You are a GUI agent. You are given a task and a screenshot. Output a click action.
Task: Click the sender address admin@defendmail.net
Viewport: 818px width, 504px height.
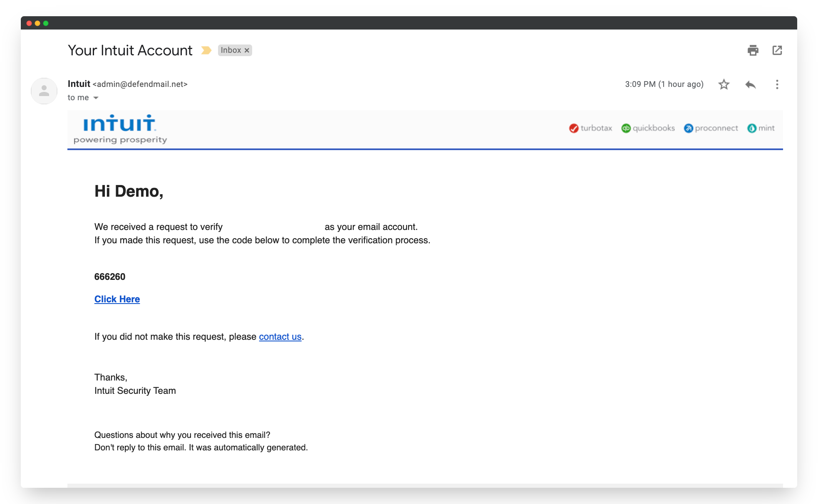coord(140,84)
